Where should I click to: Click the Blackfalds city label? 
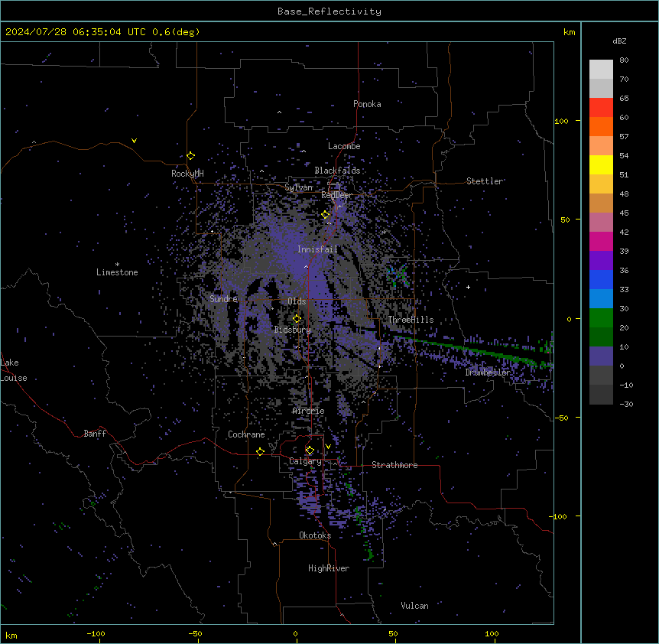click(x=337, y=171)
